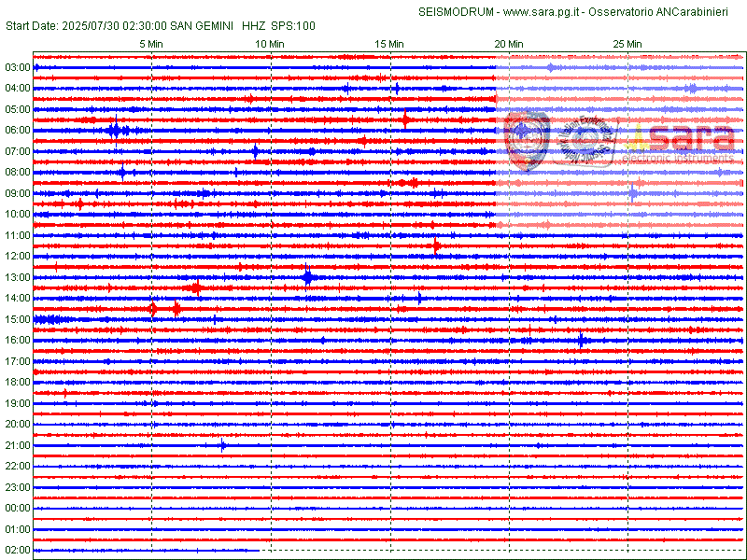Click the 20:00 time label
This screenshot has width=747, height=560.
point(18,425)
